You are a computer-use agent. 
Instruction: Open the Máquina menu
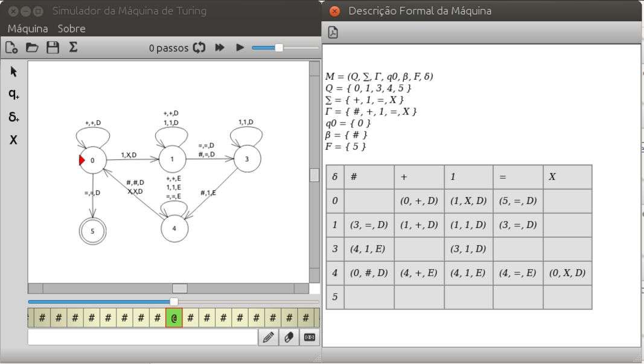pyautogui.click(x=28, y=28)
